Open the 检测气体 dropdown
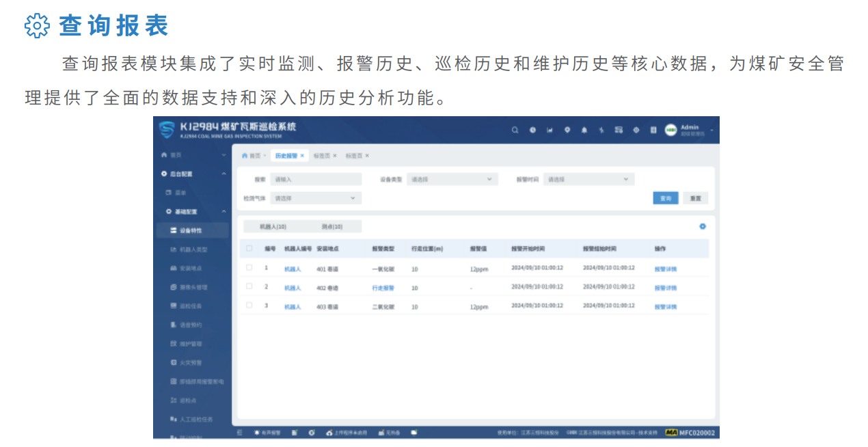 click(315, 198)
